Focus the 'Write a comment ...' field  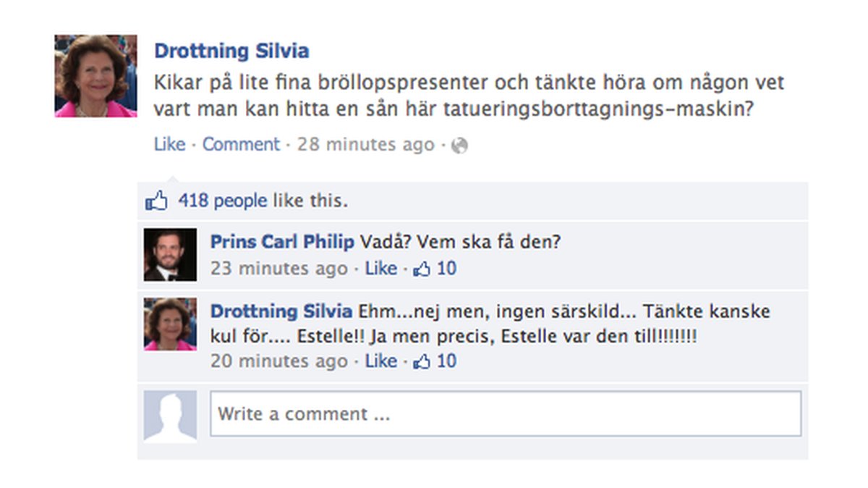(x=506, y=414)
